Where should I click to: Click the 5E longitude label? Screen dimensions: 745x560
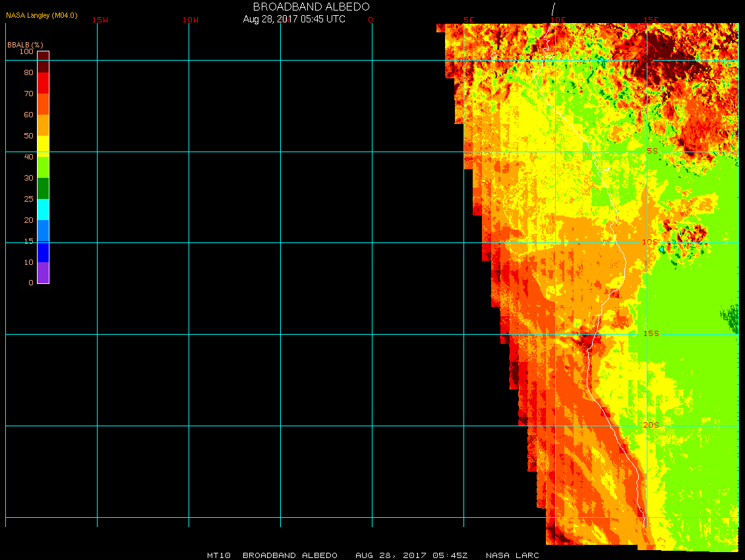pyautogui.click(x=469, y=20)
